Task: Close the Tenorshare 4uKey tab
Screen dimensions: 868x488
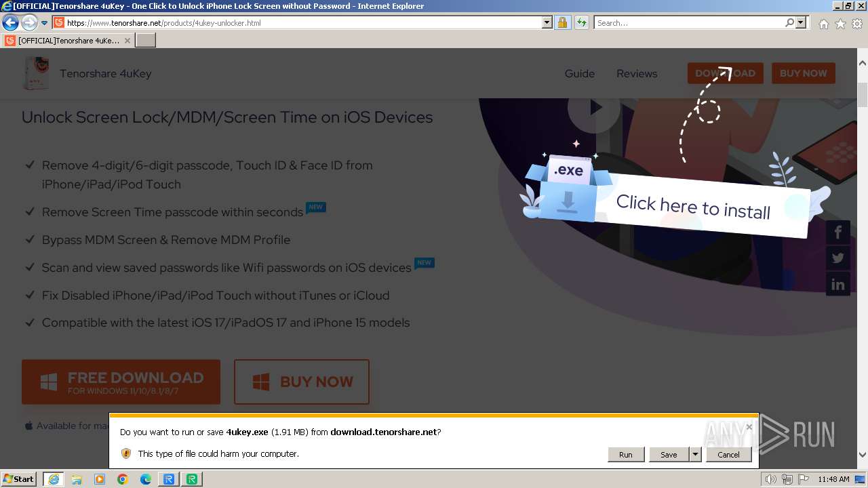Action: [x=127, y=41]
